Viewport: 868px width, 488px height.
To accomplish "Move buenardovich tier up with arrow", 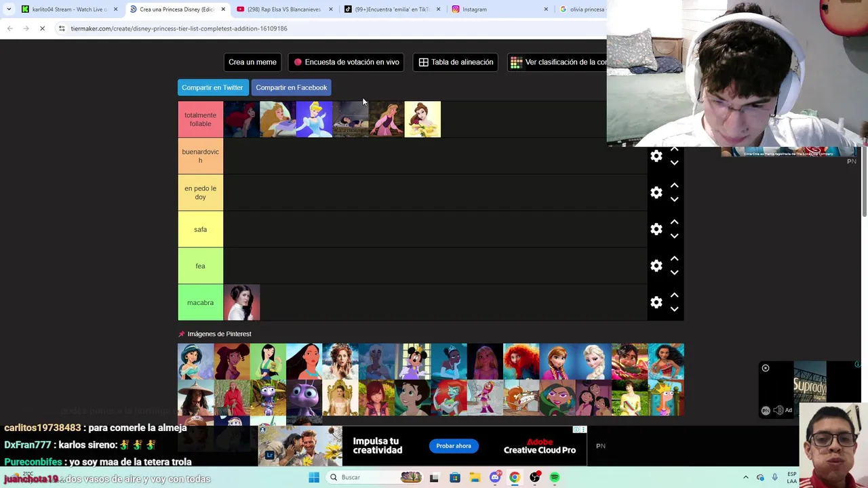I will coord(674,148).
